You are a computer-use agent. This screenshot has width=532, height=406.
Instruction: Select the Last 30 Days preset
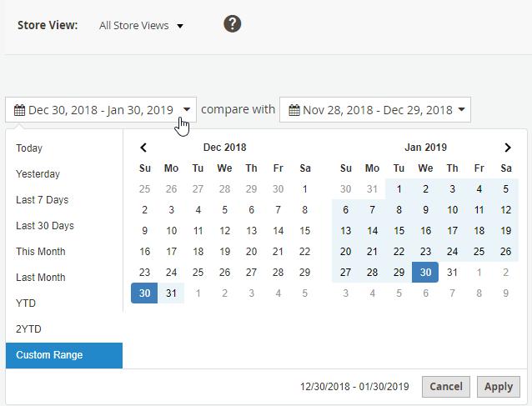coord(45,226)
